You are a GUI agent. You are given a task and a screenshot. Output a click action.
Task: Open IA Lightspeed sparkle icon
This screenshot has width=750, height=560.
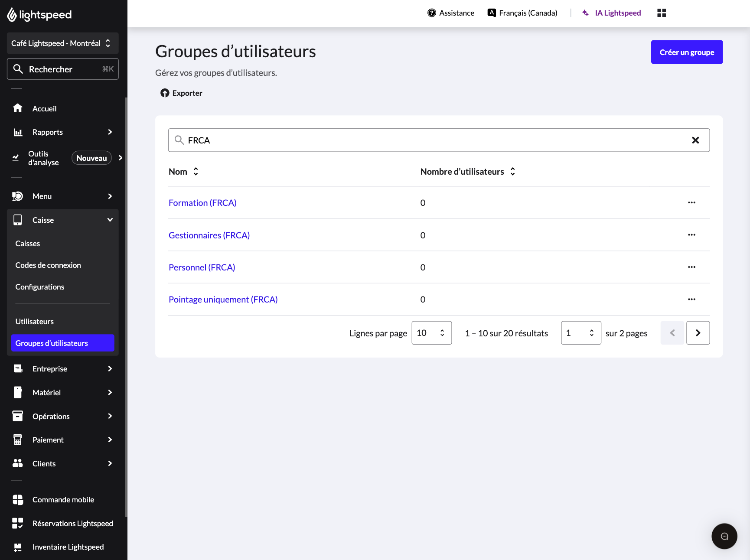tap(585, 13)
